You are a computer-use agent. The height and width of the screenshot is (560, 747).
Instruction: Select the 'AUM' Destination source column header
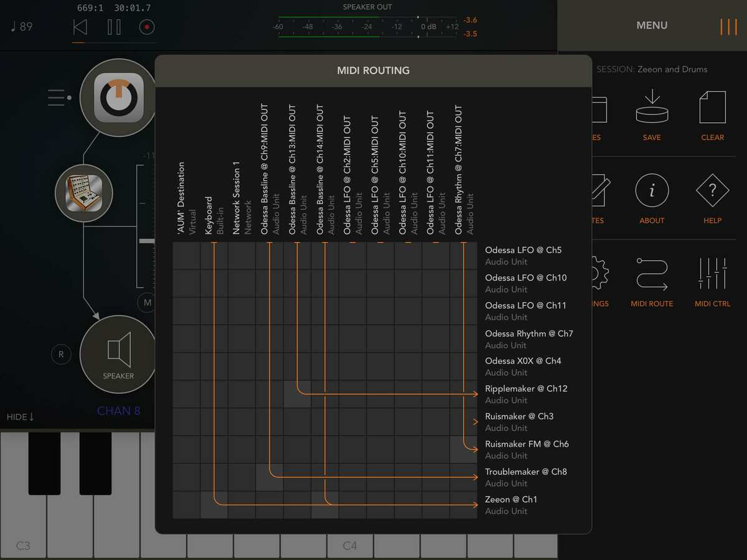pyautogui.click(x=187, y=198)
